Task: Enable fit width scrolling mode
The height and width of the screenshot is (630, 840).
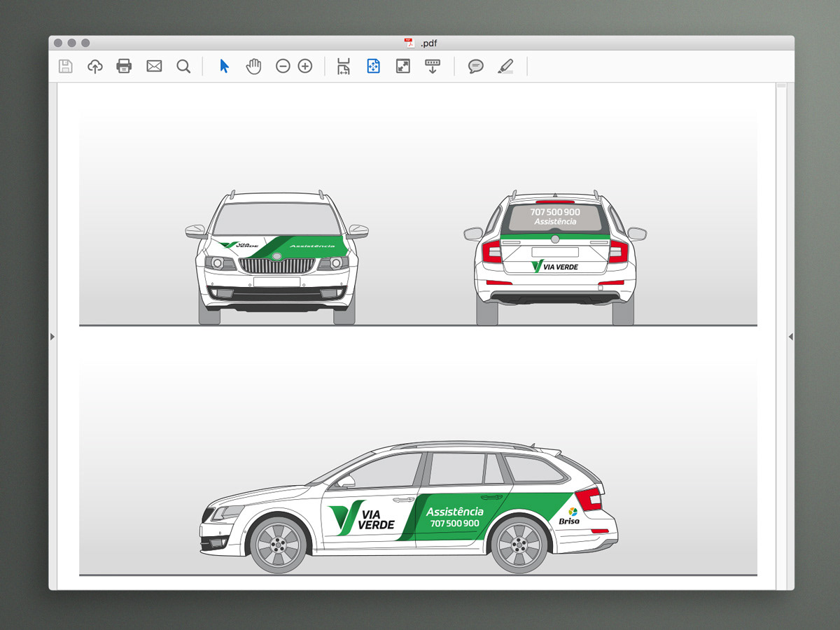Action: pyautogui.click(x=344, y=66)
